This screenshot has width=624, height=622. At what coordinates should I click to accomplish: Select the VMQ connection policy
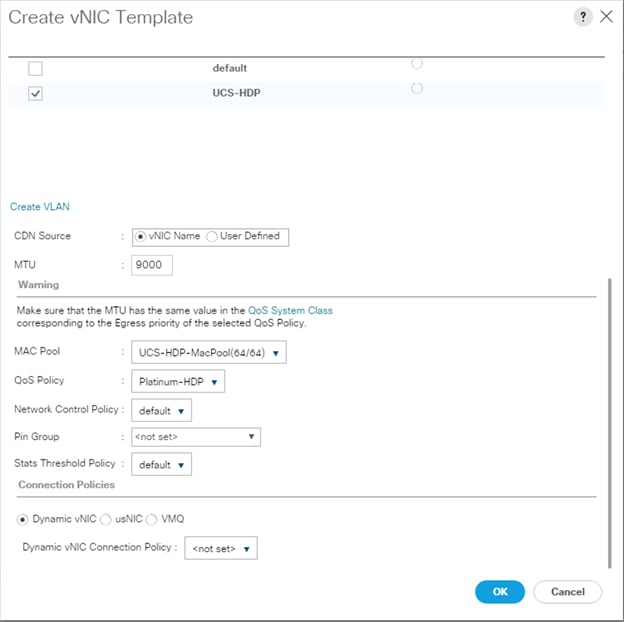pyautogui.click(x=151, y=520)
